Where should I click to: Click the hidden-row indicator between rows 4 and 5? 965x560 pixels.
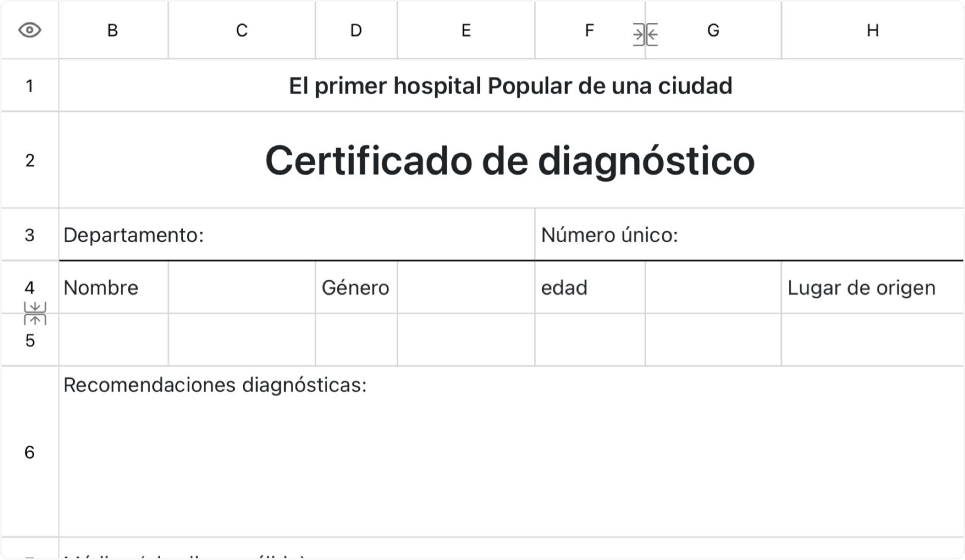(35, 314)
